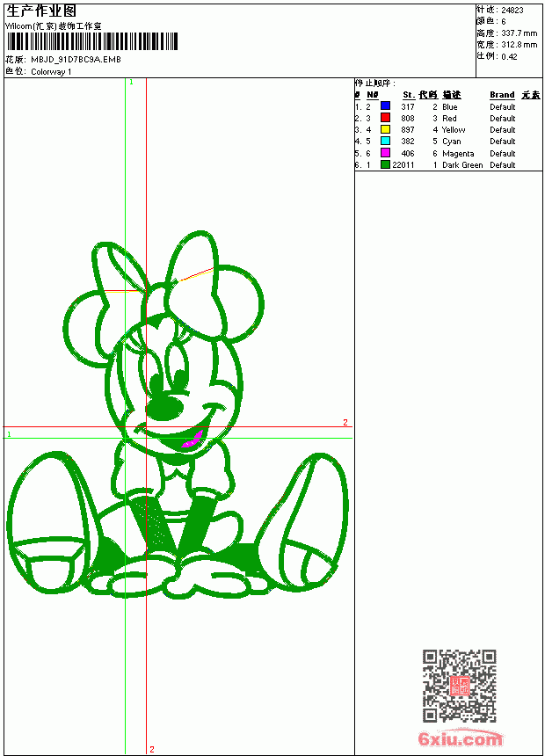
Task: Click the stitch count '317' in Blue row
Action: [x=408, y=107]
